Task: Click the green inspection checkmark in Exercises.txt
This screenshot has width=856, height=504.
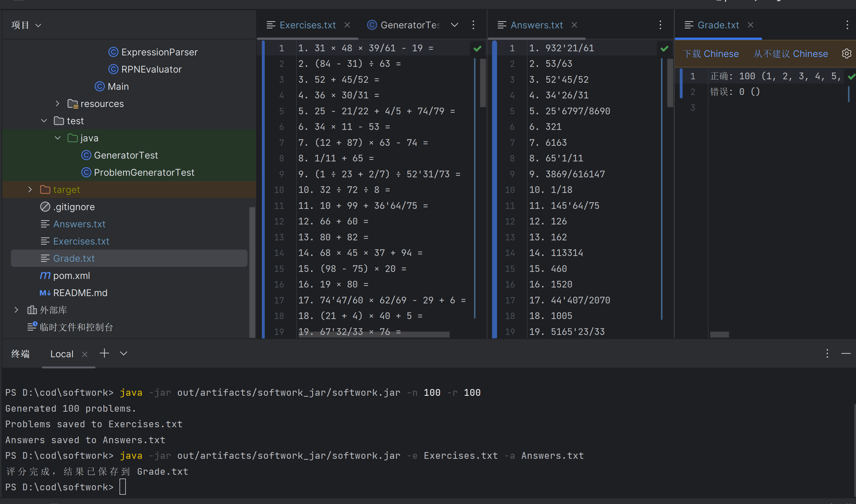Action: click(x=478, y=49)
